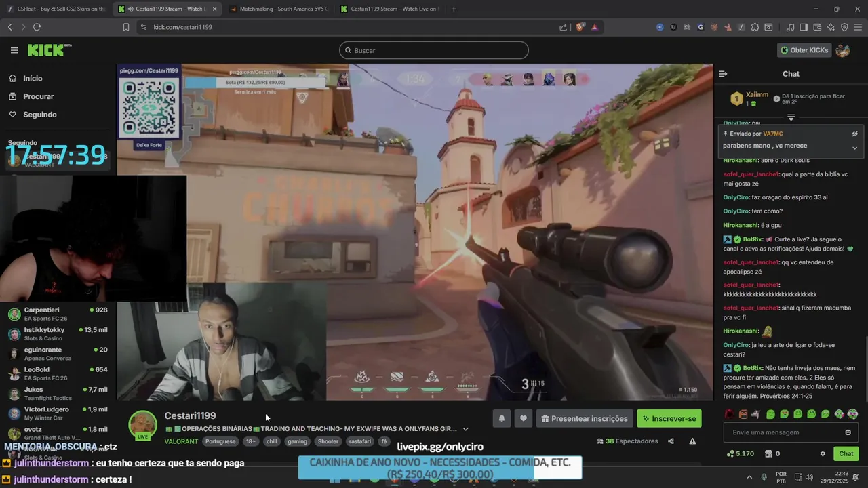This screenshot has height=488, width=868.
Task: Open Procurar in the sidebar
Action: (38, 96)
